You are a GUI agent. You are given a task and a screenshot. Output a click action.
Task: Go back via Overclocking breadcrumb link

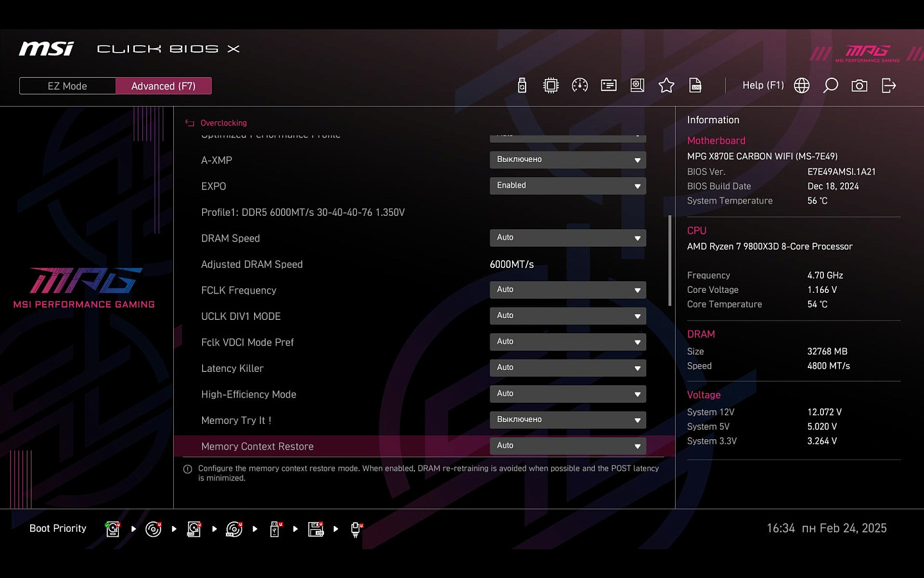tap(223, 123)
